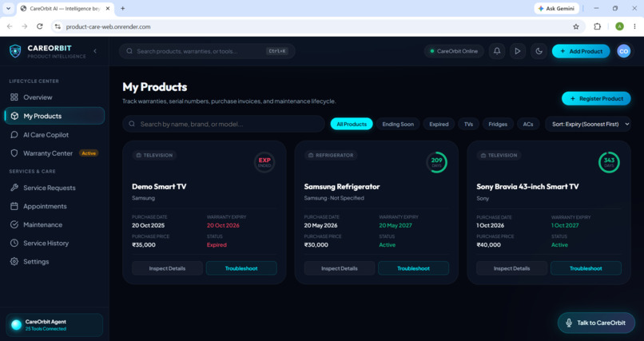This screenshot has width=644, height=341.
Task: Click the Settings gear icon in sidebar
Action: pos(14,261)
